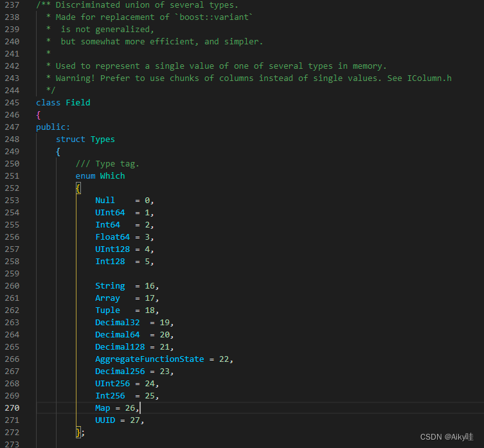Click the Int128 enum member
This screenshot has height=448, width=484.
110,262
